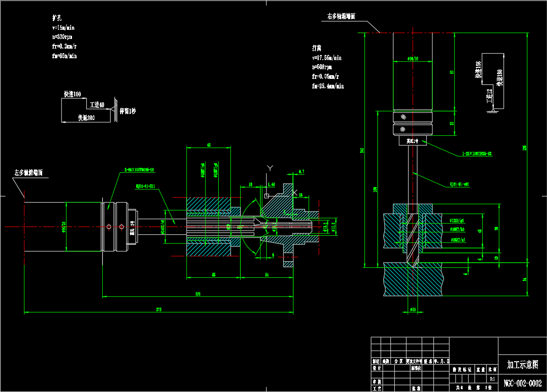Image resolution: width=547 pixels, height=392 pixels.
Task: Select the fm=25.4mm/min text line
Action: pos(327,86)
